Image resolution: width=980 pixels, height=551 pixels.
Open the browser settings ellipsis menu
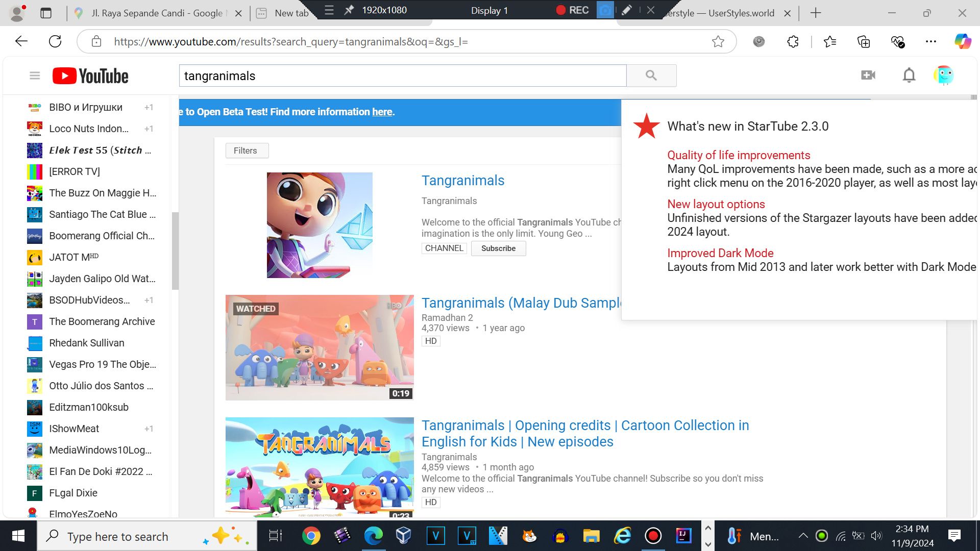pos(931,41)
